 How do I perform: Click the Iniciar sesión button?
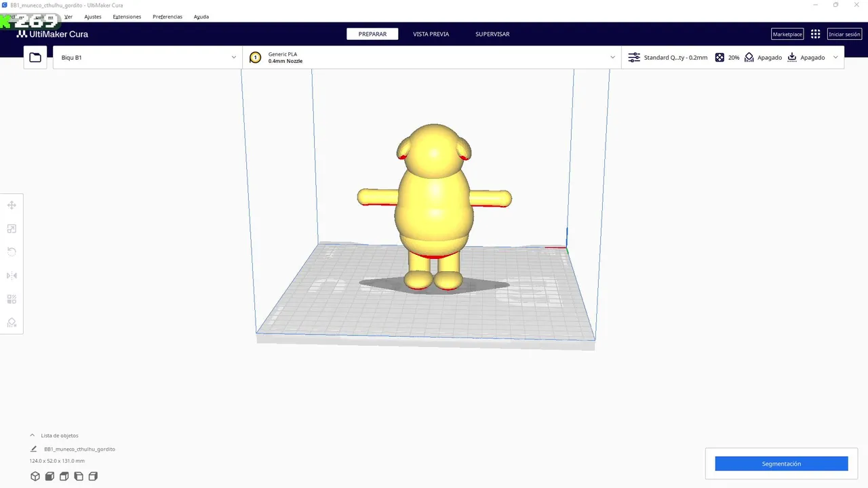844,34
